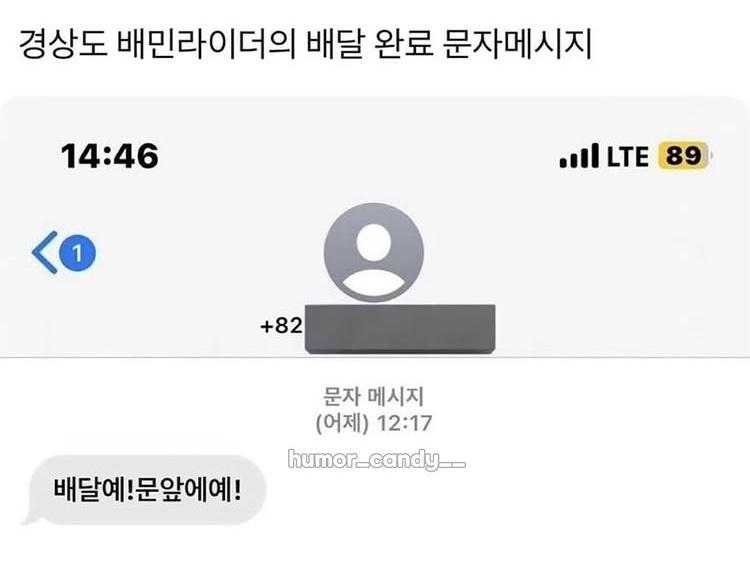Click the word 배달 in the headline
This screenshot has width=750, height=562.
[x=334, y=44]
